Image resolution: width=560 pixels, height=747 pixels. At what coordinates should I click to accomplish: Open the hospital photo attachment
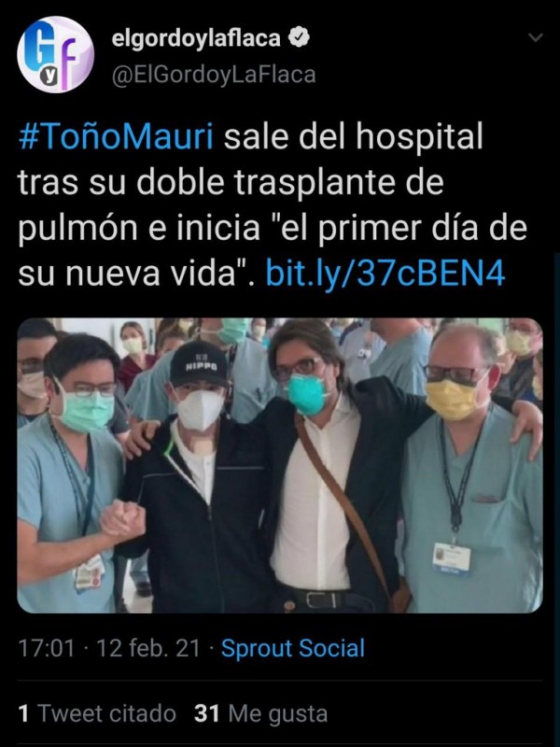pos(280,465)
